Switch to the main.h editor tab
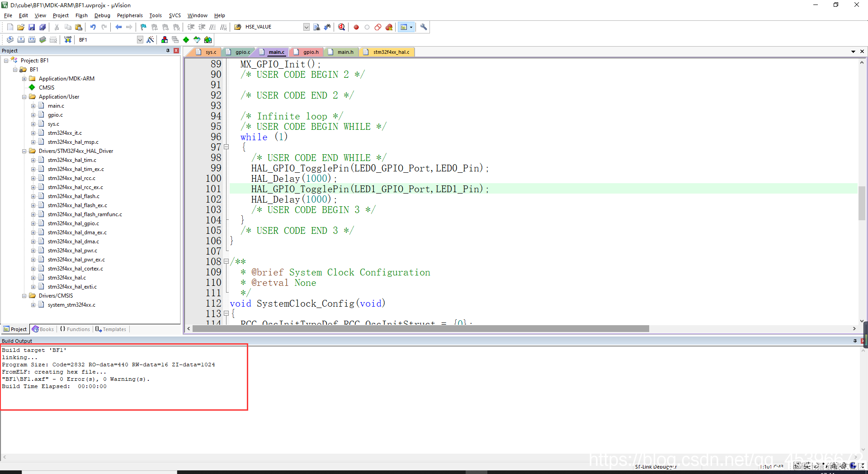 (341, 52)
